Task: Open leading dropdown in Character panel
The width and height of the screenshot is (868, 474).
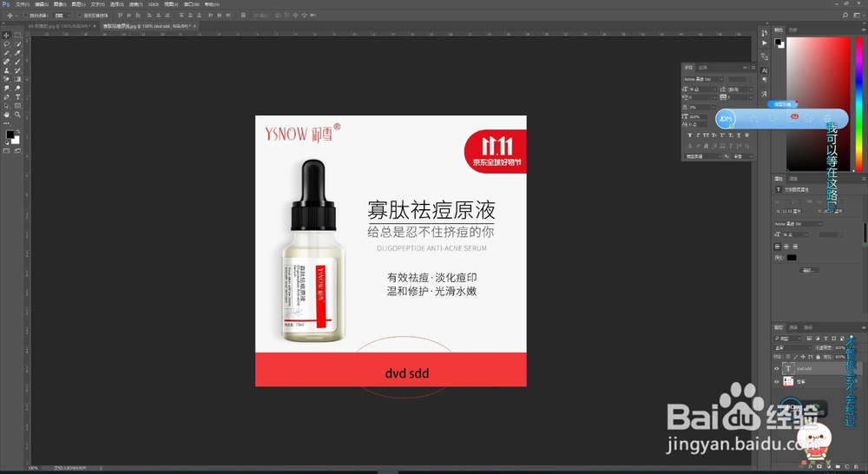Action: (751, 89)
